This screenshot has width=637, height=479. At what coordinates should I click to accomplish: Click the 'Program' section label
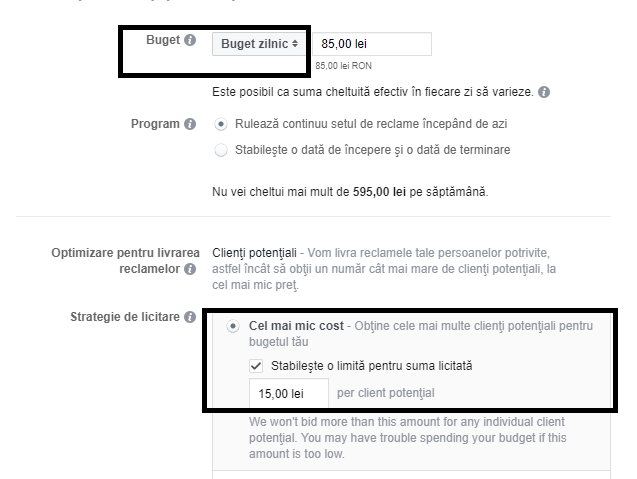pos(155,124)
